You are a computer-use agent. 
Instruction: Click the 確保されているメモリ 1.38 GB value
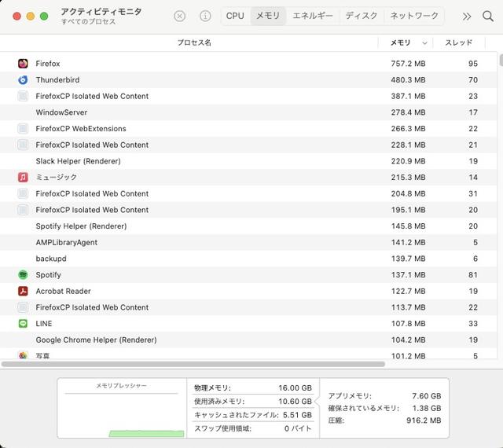[427, 408]
